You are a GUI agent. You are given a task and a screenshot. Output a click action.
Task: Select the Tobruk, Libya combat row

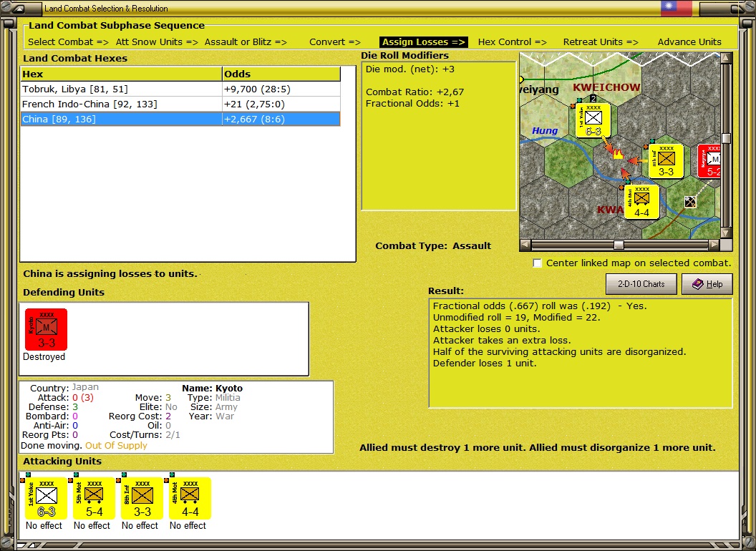click(122, 89)
